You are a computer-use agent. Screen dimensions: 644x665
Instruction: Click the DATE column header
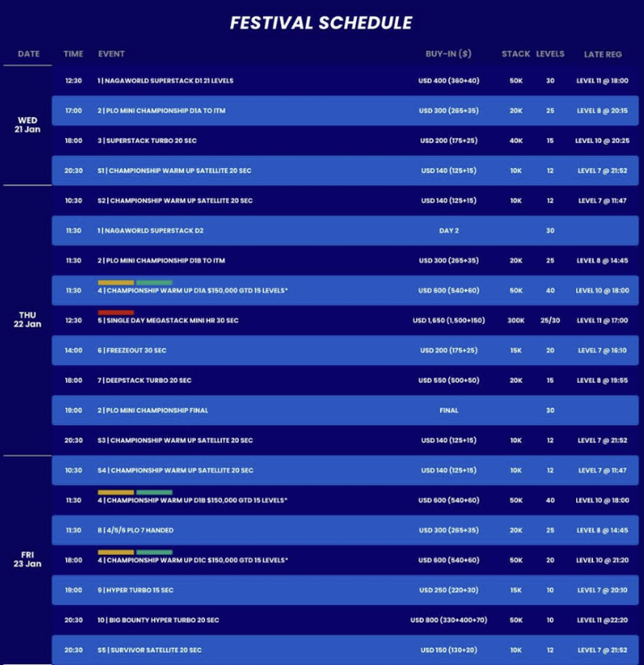[x=29, y=54]
